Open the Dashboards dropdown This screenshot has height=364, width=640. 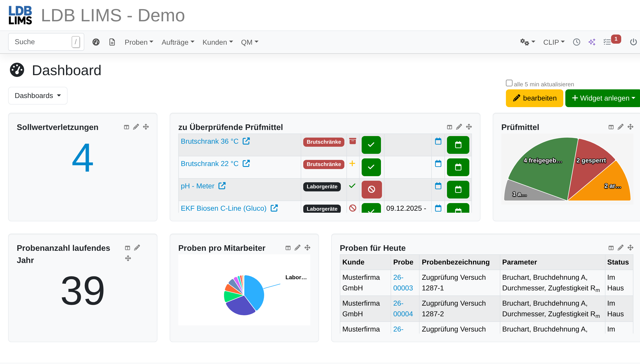[x=38, y=96]
